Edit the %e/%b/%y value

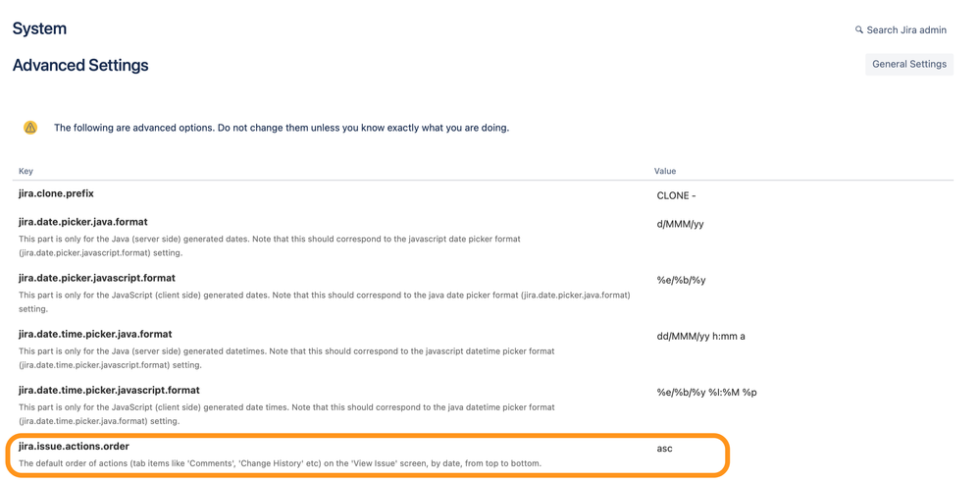(x=681, y=280)
